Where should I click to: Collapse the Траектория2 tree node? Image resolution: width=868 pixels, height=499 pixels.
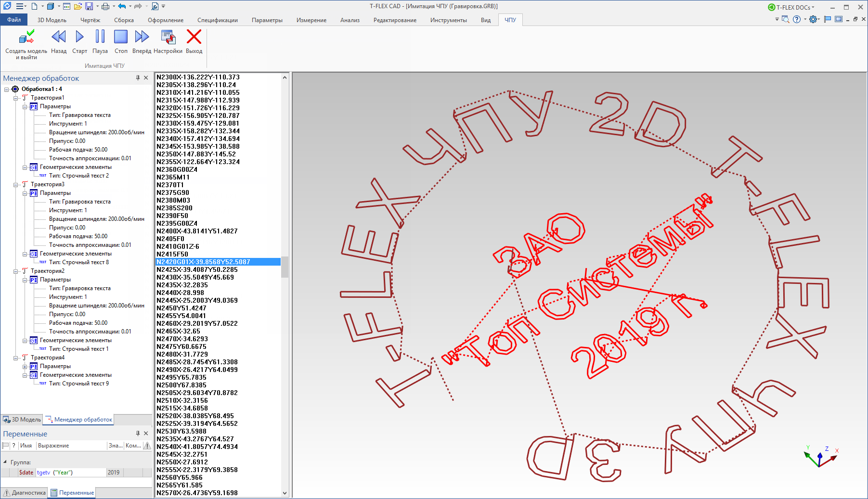point(16,271)
